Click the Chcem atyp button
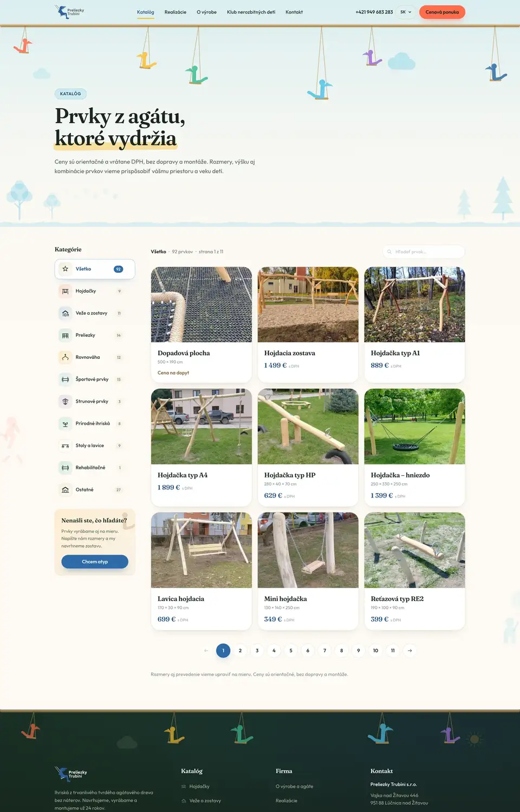 click(95, 562)
